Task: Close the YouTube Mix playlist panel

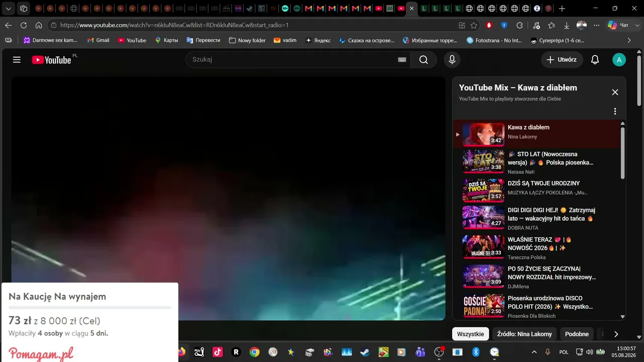Action: coord(615,92)
